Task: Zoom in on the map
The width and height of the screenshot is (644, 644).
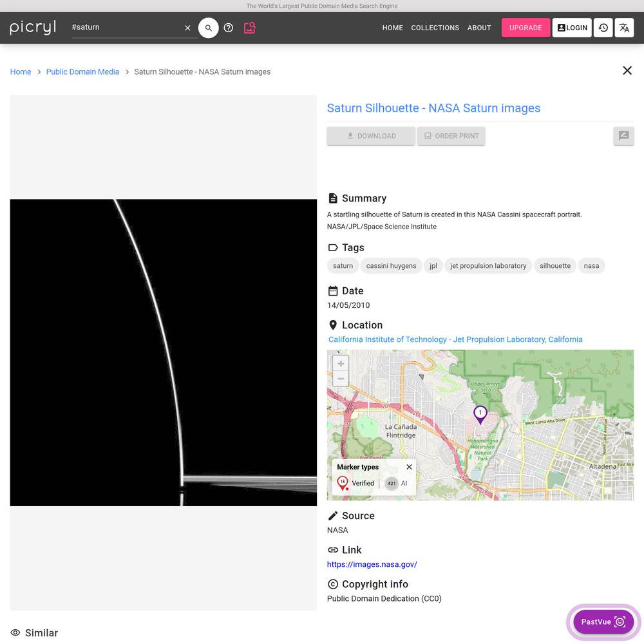Action: point(341,363)
